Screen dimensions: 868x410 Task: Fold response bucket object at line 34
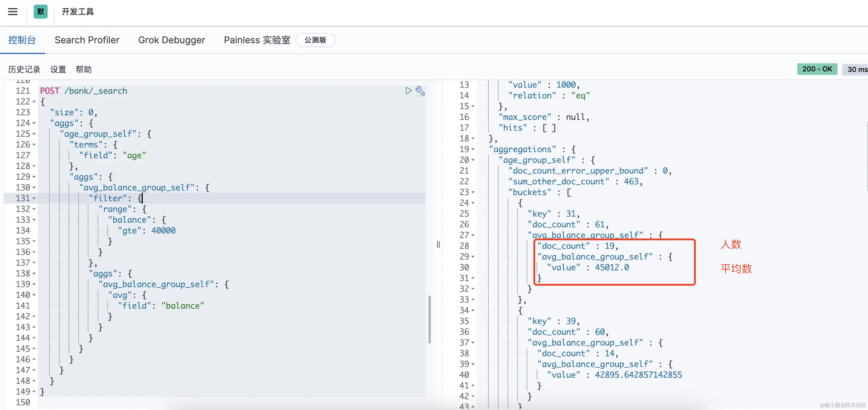473,310
